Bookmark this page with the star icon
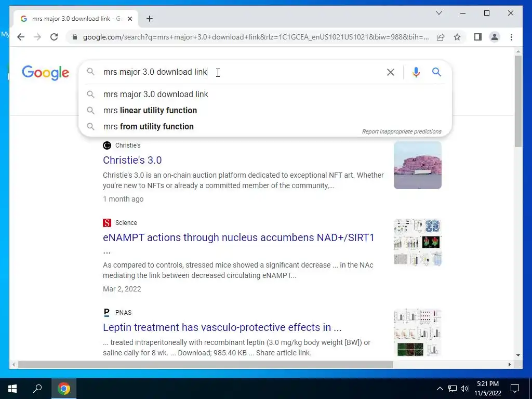The width and height of the screenshot is (532, 399). coord(457,37)
